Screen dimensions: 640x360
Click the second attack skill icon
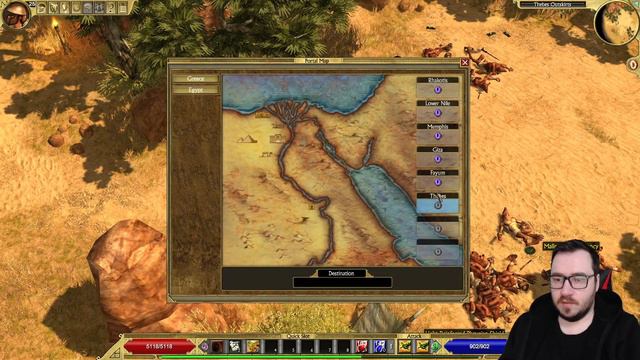tap(422, 346)
